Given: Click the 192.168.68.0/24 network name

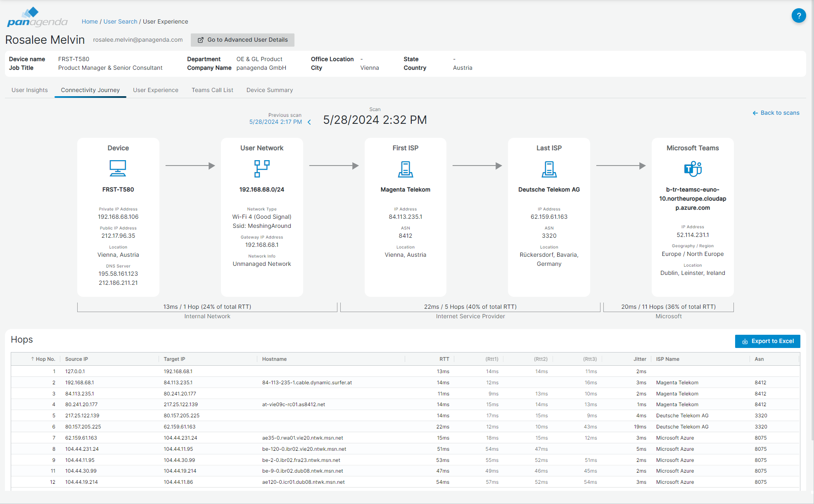Looking at the screenshot, I should (x=262, y=189).
